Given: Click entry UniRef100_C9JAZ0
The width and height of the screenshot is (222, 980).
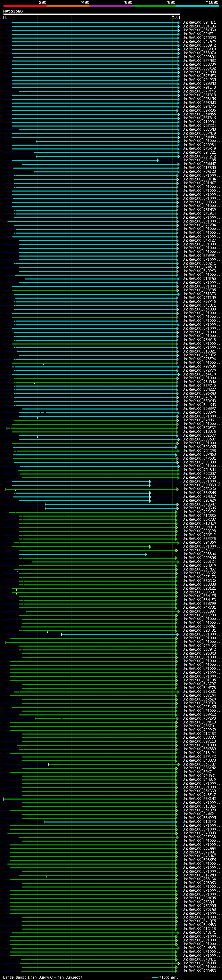Looking at the screenshot, I should 199,500.
